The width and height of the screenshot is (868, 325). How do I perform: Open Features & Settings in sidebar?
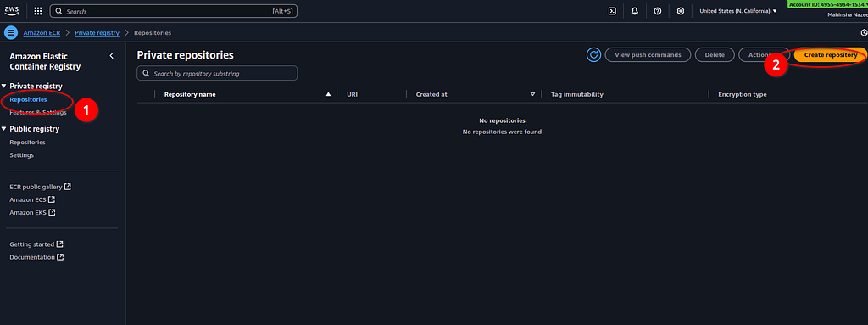[38, 113]
